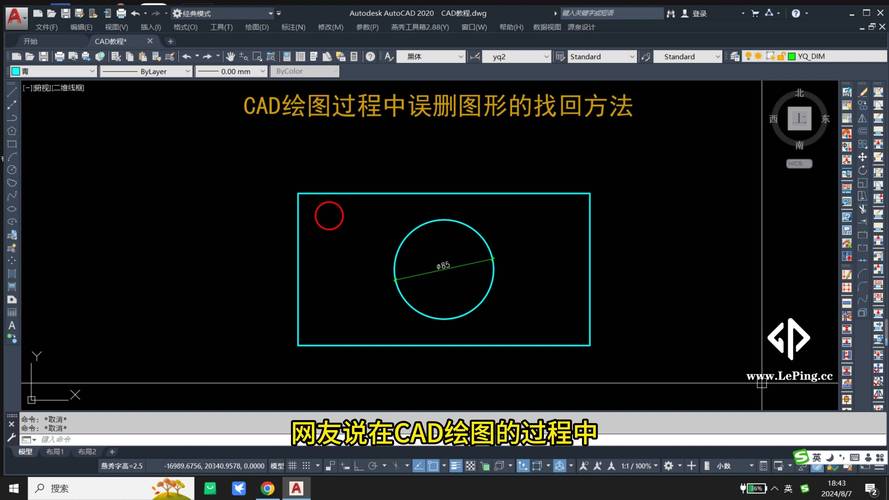Viewport: 889px width, 500px height.
Task: Toggle polar tracking in status bar
Action: click(x=372, y=466)
